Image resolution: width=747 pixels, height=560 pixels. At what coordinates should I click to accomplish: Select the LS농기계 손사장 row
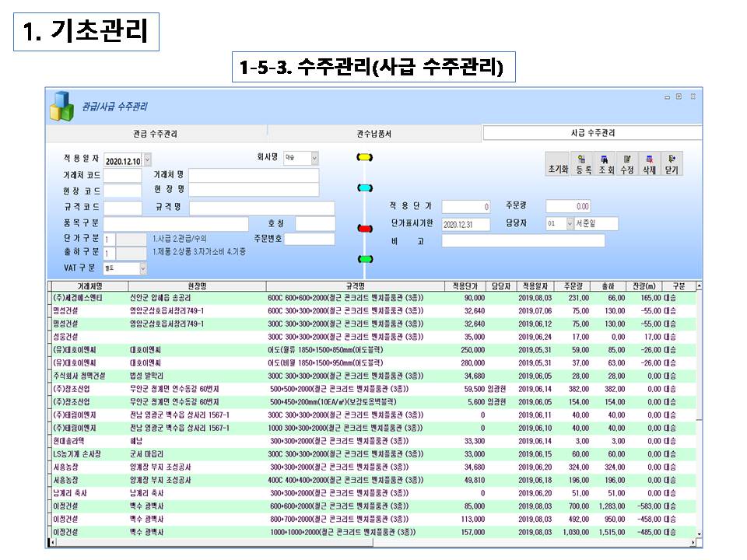tap(373, 454)
